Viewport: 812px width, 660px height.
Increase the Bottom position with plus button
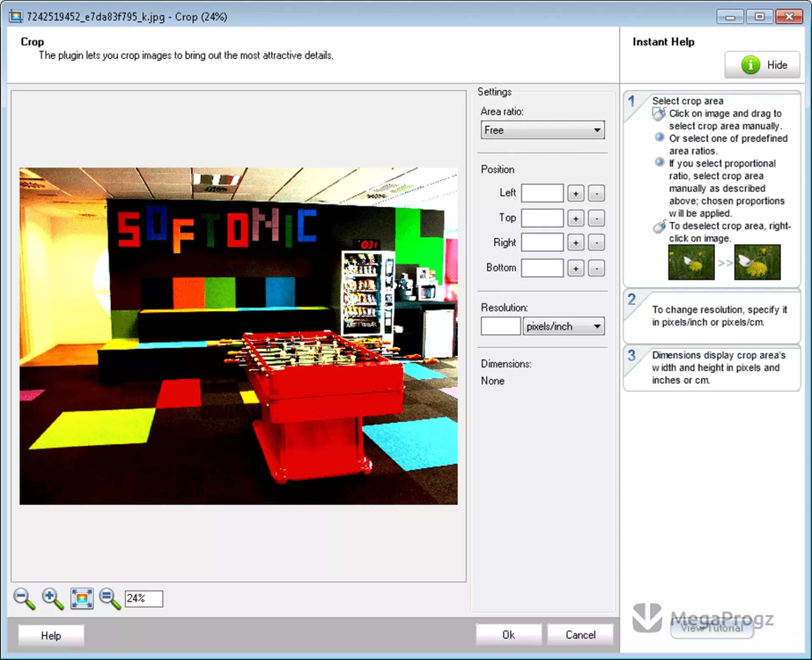pyautogui.click(x=576, y=268)
